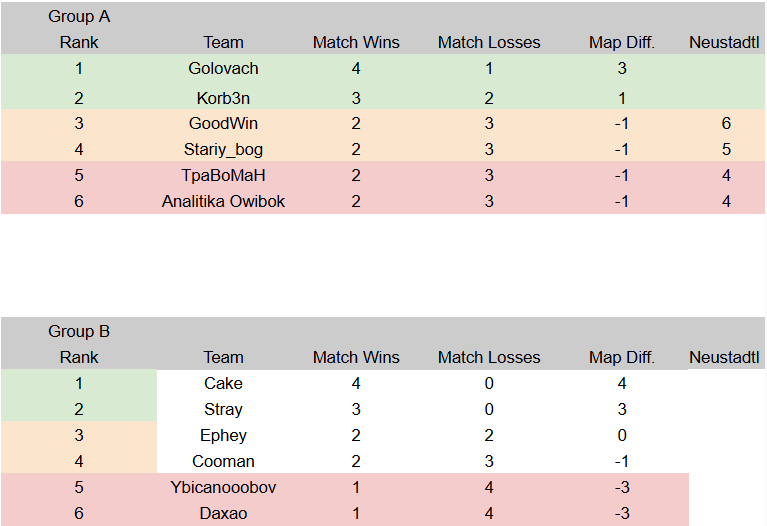Select Group A Neustadtl header cell

726,43
